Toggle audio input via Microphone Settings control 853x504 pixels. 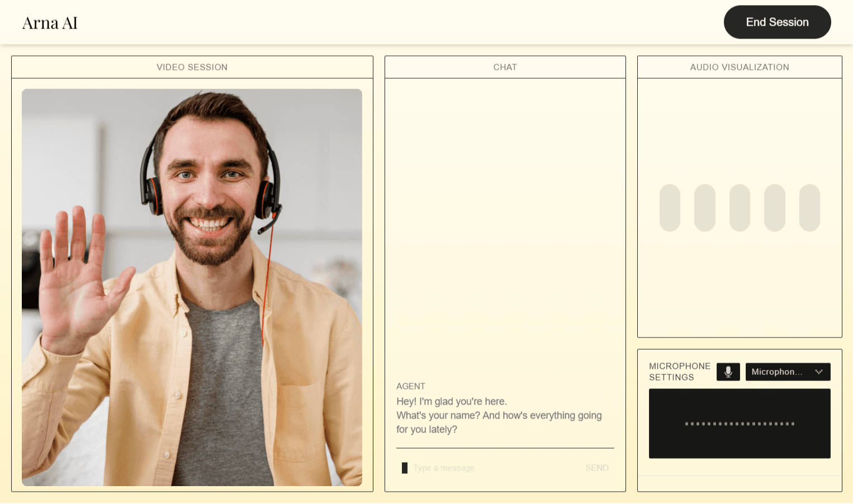tap(728, 372)
